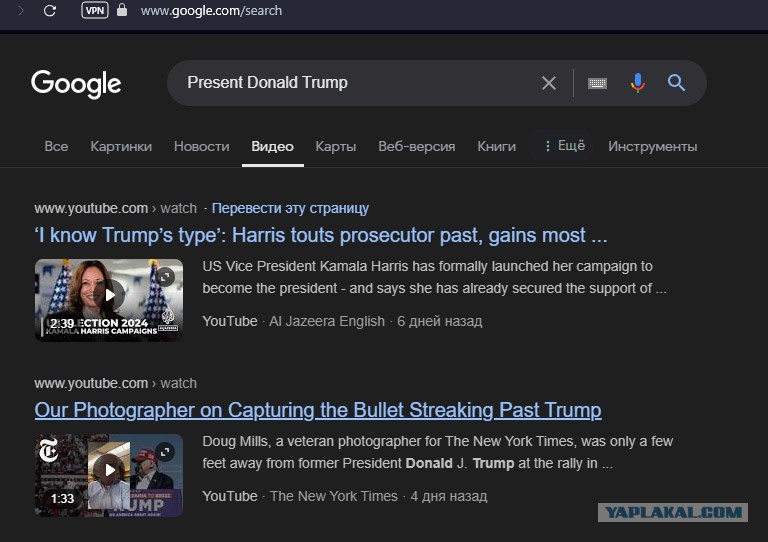Open Our Photographer on Capturing the Bullet link
The image size is (768, 542).
318,410
